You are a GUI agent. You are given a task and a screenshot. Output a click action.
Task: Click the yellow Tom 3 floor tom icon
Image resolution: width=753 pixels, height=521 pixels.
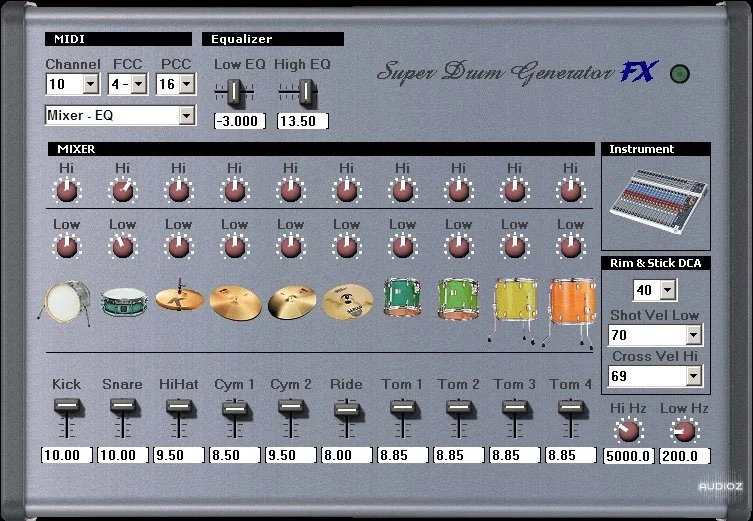click(x=513, y=310)
